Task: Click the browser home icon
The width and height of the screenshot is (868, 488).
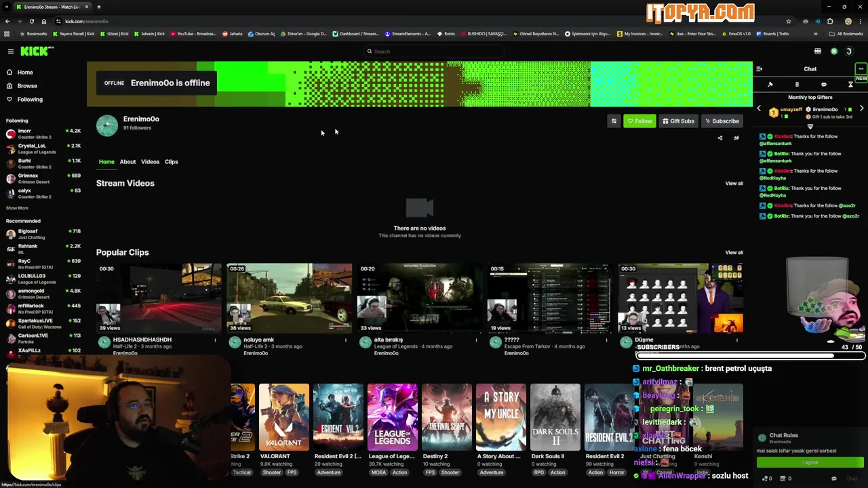Action: [44, 22]
